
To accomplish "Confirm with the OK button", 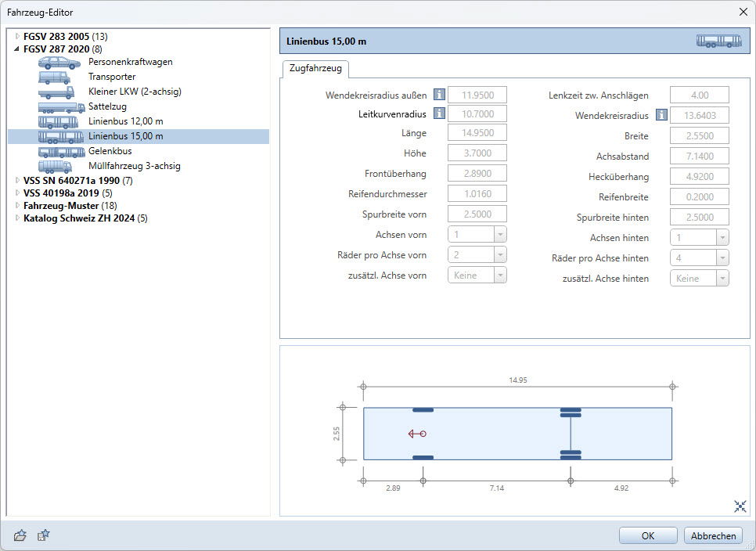I will click(x=648, y=535).
